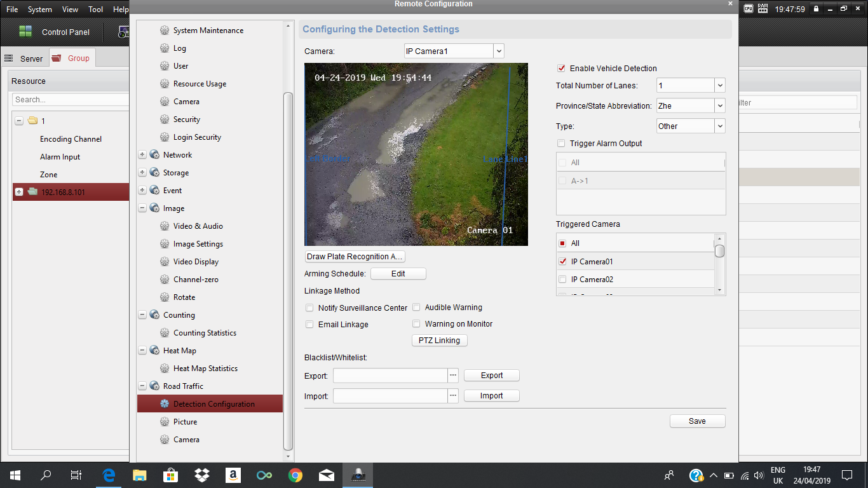Expand the Storage tree node
The width and height of the screenshot is (868, 488).
point(142,173)
